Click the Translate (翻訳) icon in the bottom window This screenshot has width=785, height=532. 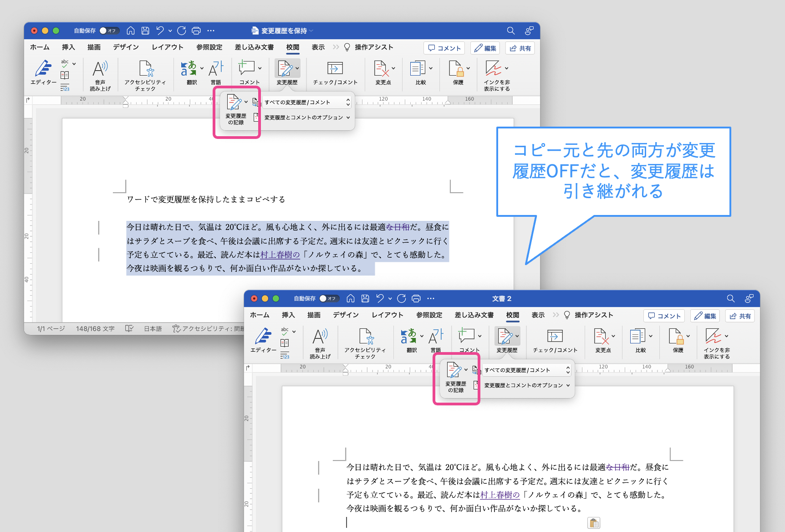coord(408,337)
